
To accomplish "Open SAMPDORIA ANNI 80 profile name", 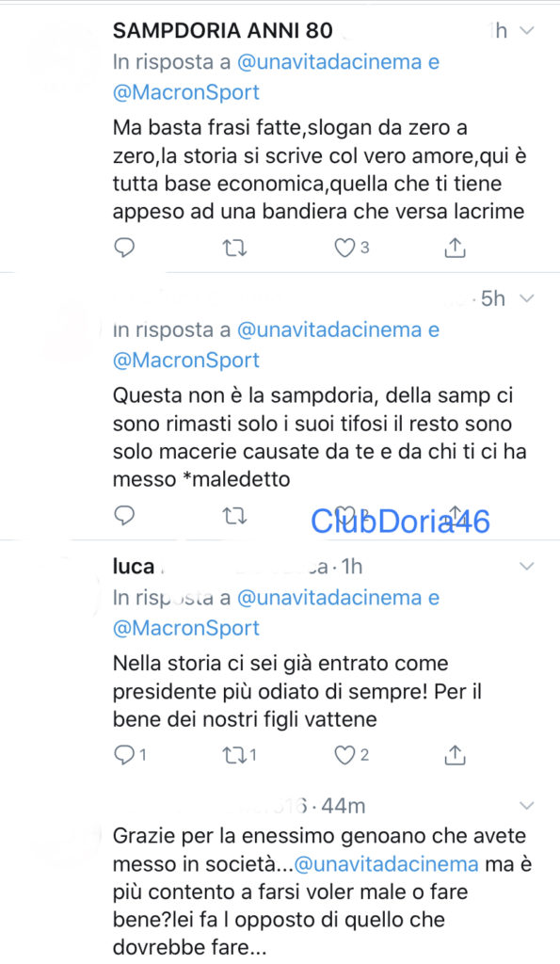I will point(222,30).
